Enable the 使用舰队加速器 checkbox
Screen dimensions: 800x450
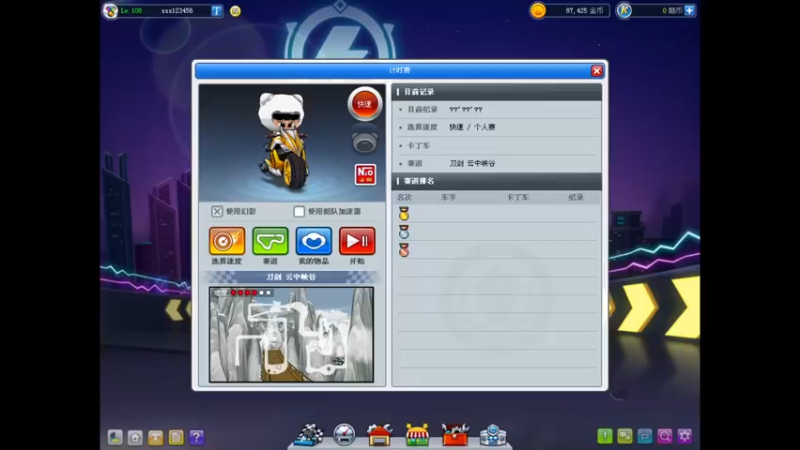(299, 211)
